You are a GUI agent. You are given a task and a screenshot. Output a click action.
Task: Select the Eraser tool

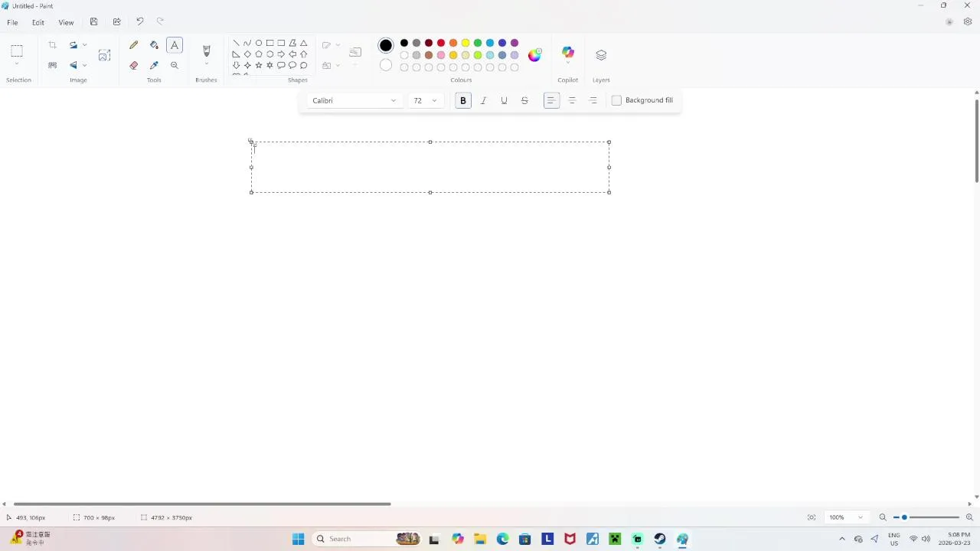pyautogui.click(x=134, y=65)
